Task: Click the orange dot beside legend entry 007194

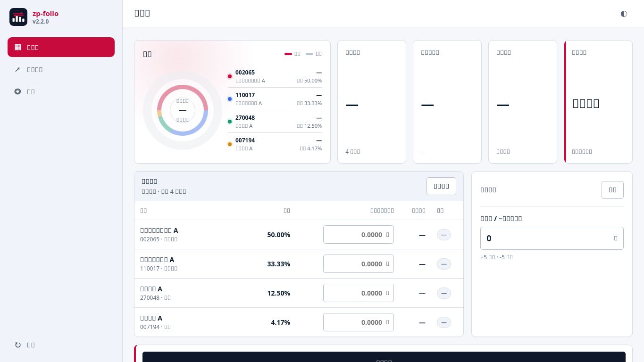Action: (x=230, y=144)
